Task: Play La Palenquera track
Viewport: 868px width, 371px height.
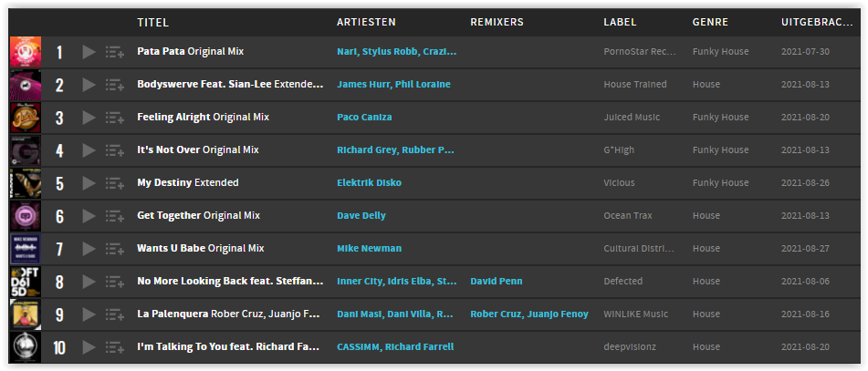Action: click(x=89, y=314)
